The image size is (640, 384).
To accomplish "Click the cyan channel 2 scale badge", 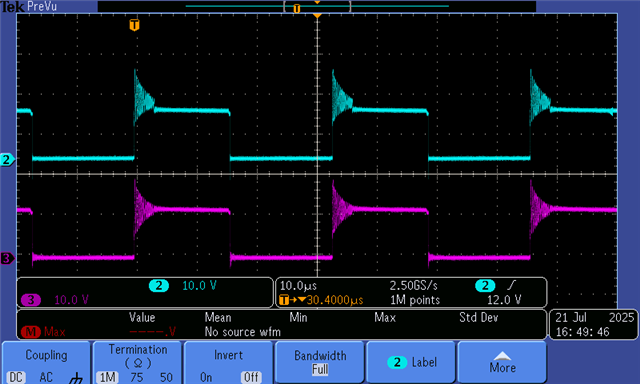I will (159, 286).
